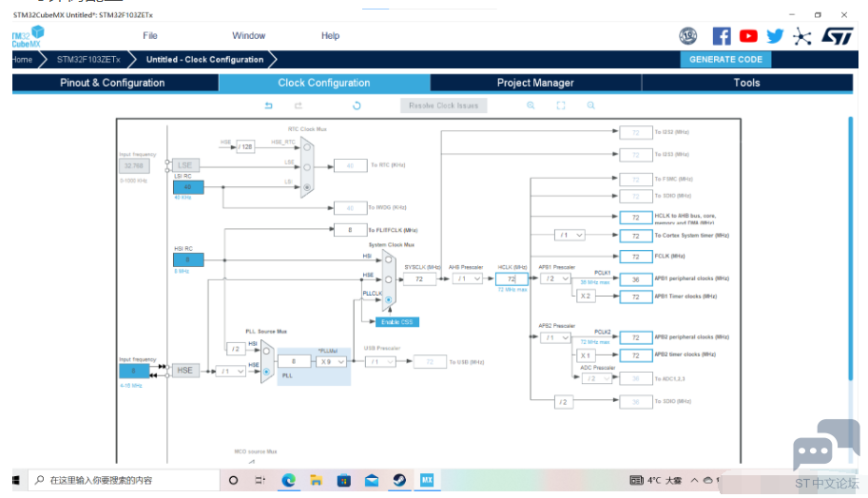This screenshot has height=498, width=868.
Task: Click Enable CSS button
Action: pyautogui.click(x=396, y=322)
